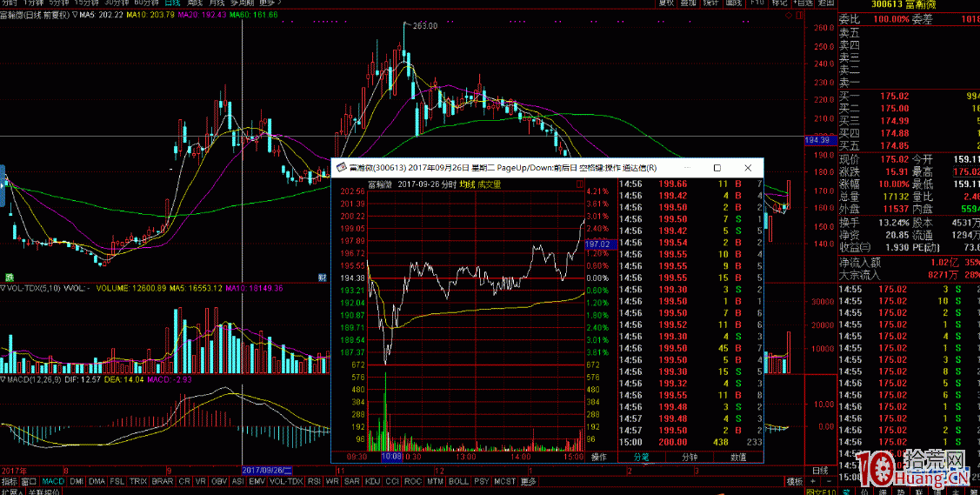Select the PSY indicator tab
This screenshot has width=980, height=495.
[481, 481]
